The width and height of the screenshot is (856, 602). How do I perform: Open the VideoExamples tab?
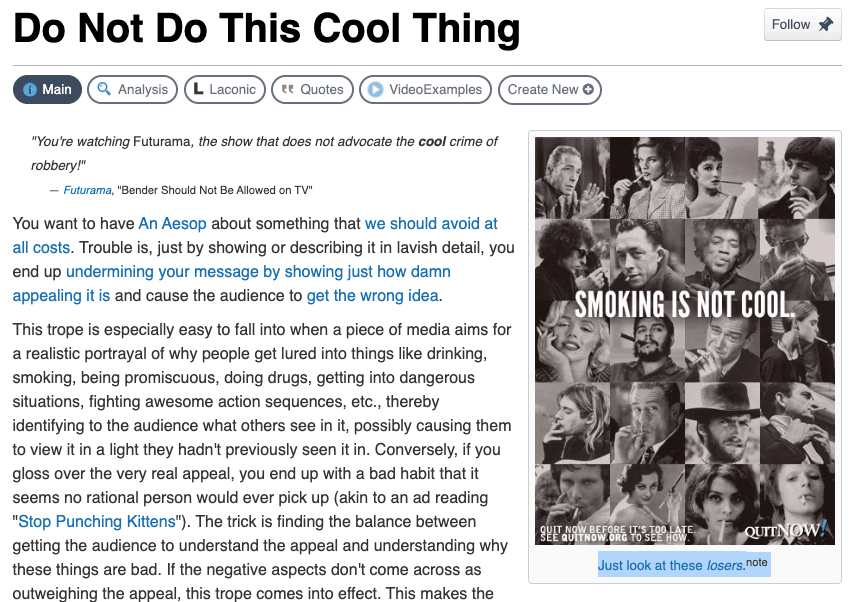(425, 89)
